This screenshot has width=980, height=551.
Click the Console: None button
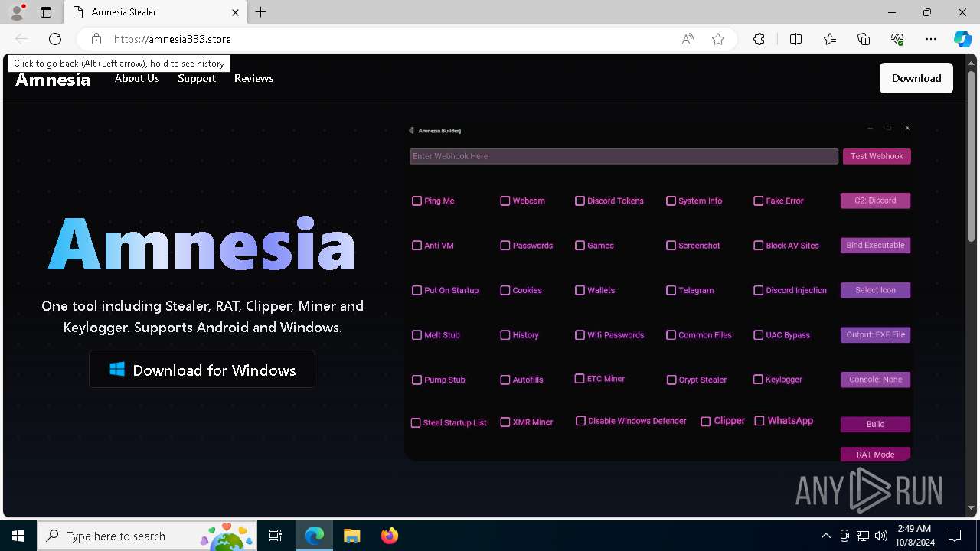pos(875,380)
